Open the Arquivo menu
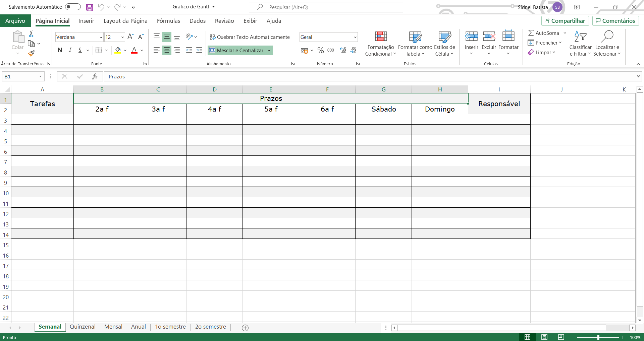Screen dimensions: 644x341 click(15, 21)
